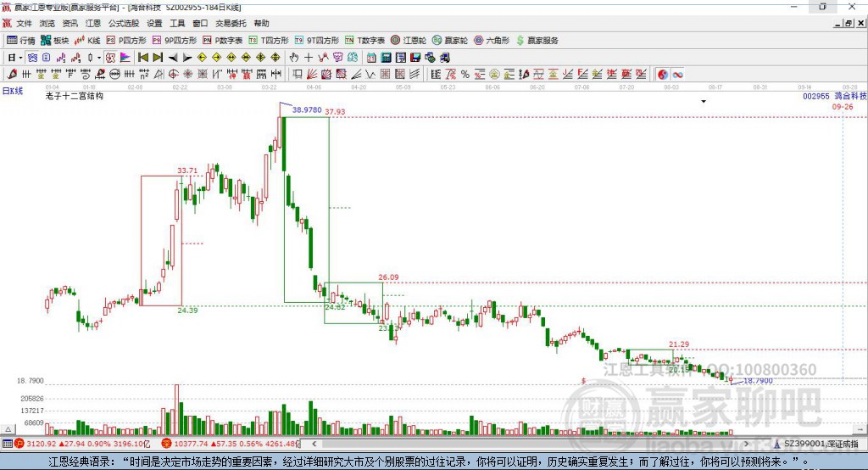This screenshot has width=868, height=470.
Task: Expand the black triangle chart dropdown
Action: tap(704, 102)
